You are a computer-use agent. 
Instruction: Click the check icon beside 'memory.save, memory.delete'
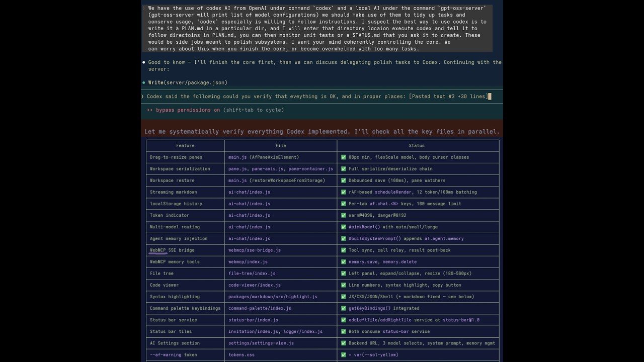point(344,261)
